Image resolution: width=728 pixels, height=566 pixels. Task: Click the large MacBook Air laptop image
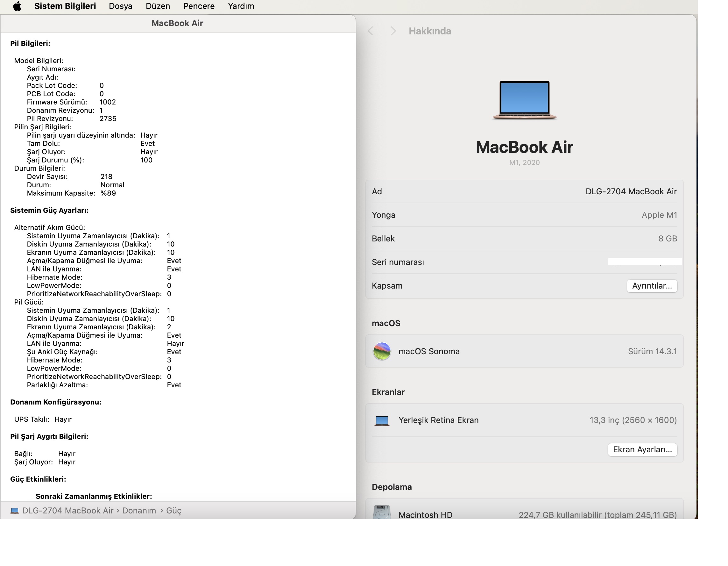coord(524,100)
